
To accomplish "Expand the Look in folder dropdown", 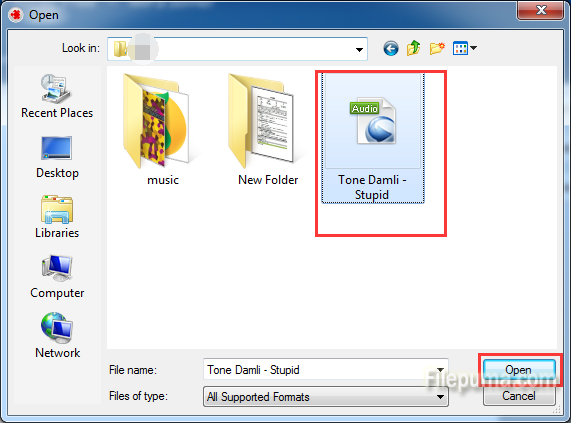I will pyautogui.click(x=359, y=49).
